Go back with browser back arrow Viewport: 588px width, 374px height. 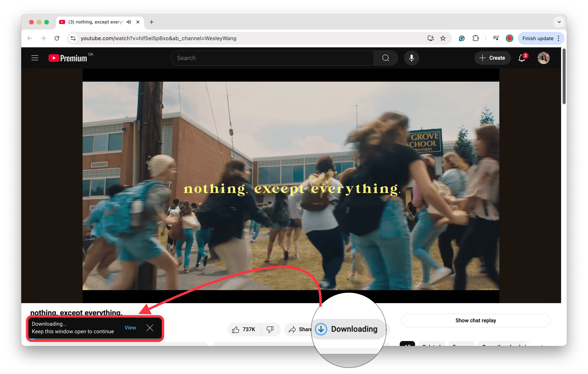30,38
